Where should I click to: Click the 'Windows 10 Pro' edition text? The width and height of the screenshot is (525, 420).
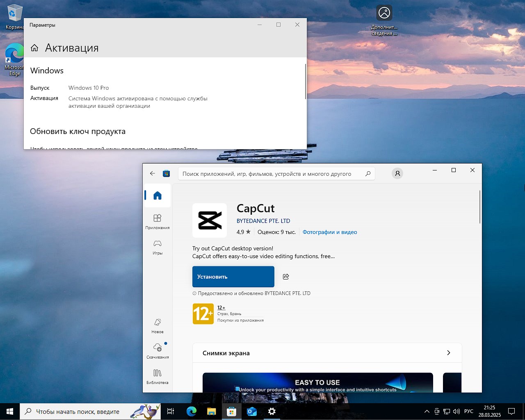coord(89,88)
